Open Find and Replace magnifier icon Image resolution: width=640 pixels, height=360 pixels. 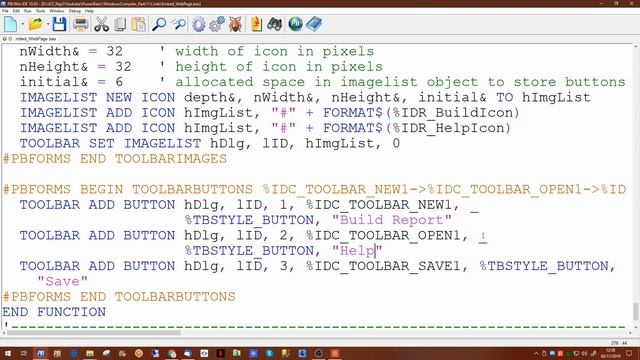(178, 24)
